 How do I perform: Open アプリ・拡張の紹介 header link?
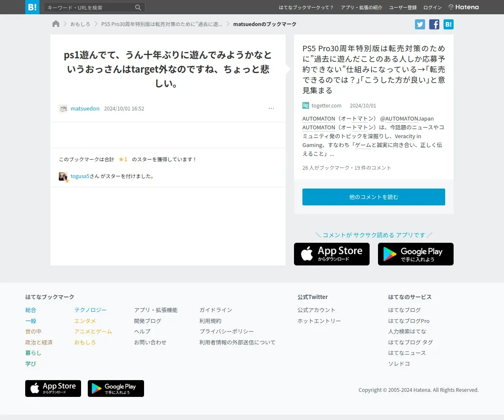pos(362,8)
